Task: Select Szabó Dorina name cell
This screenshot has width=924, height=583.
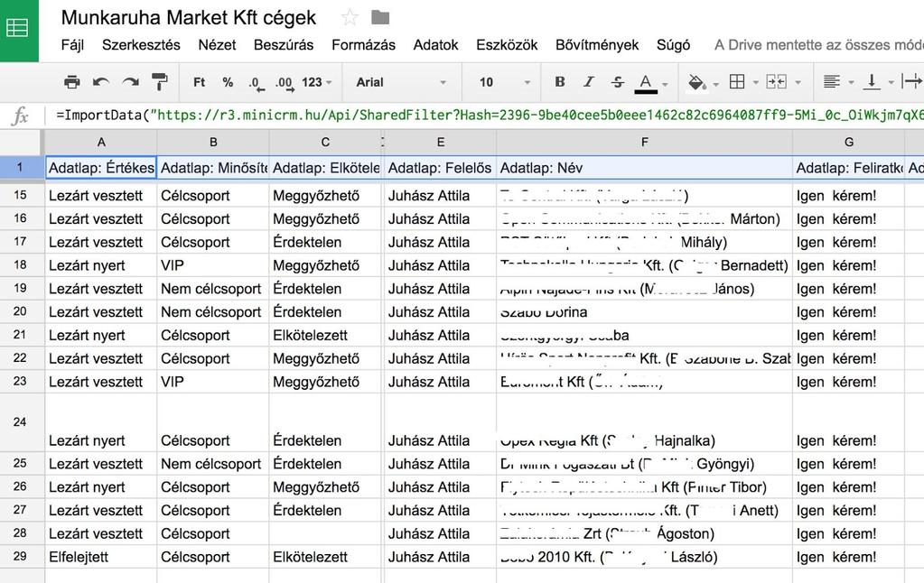Action: (645, 312)
